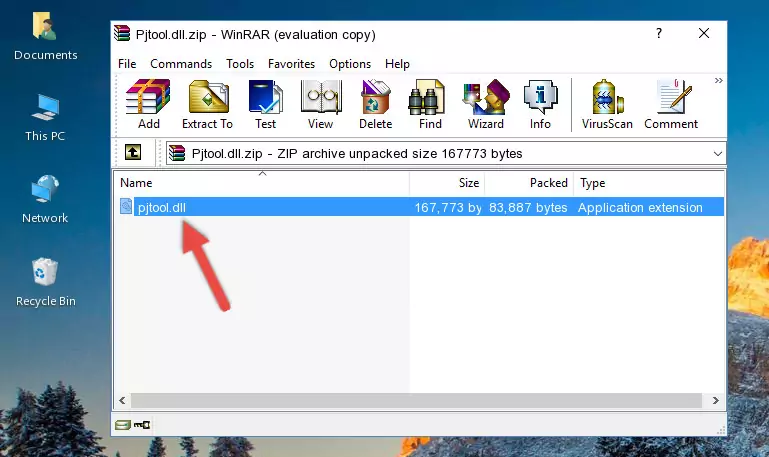Run Test on the archive
The height and width of the screenshot is (457, 769).
point(265,104)
